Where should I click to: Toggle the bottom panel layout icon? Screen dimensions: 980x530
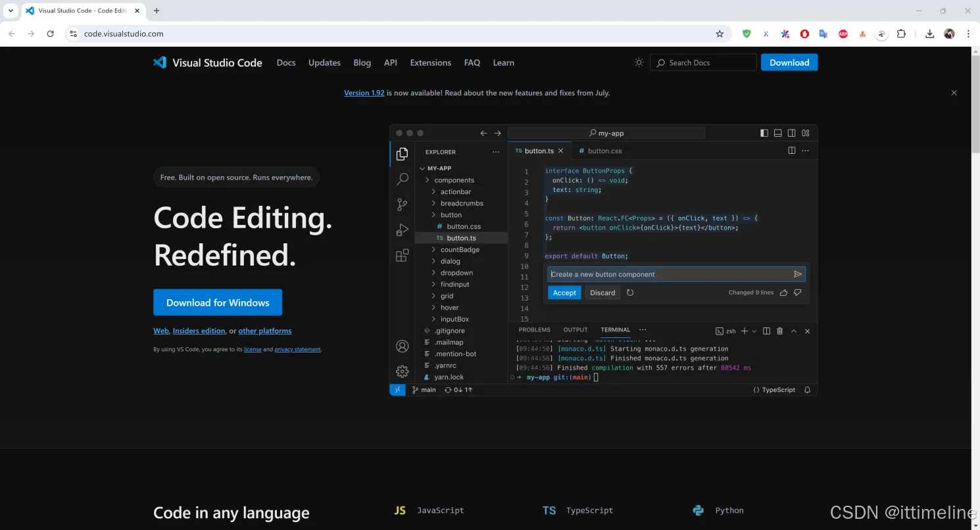[777, 133]
